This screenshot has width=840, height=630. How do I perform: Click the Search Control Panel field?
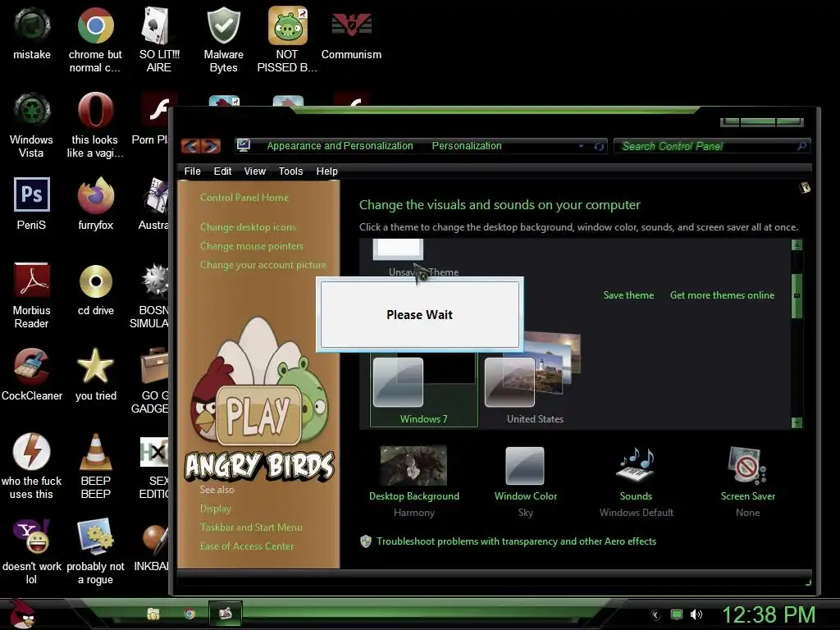tap(711, 146)
